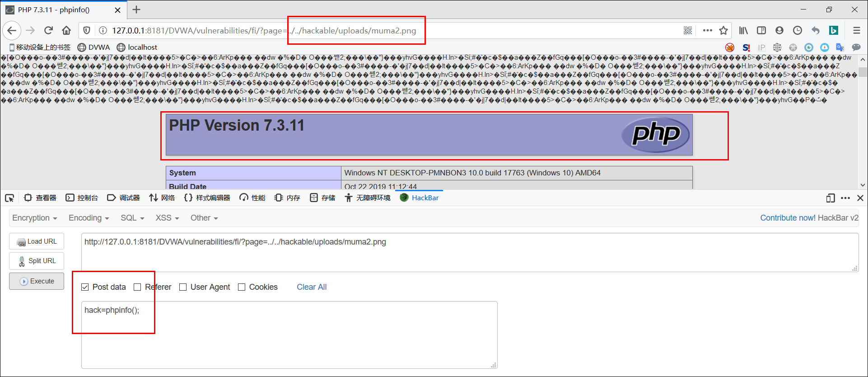
Task: Expand the Other dropdown
Action: click(x=204, y=218)
